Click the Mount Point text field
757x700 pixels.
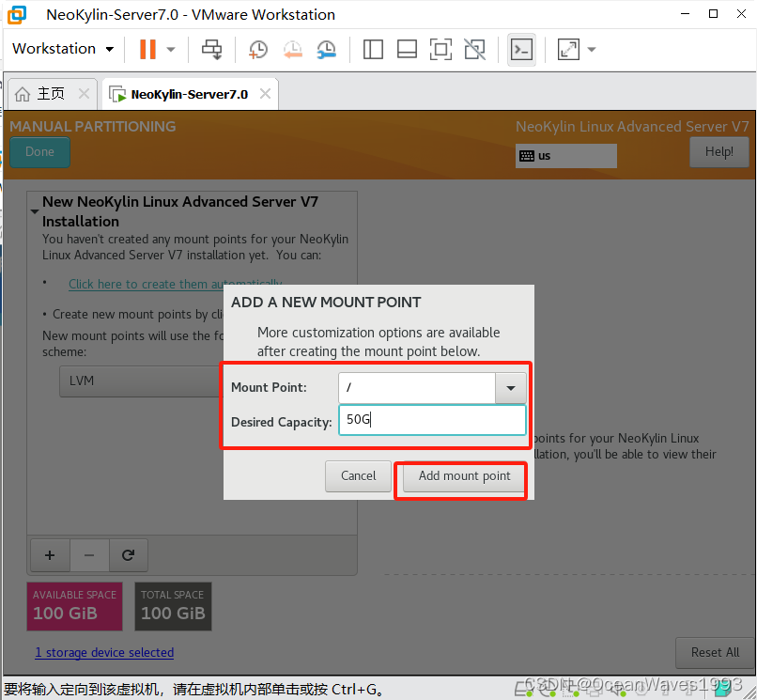(x=417, y=388)
